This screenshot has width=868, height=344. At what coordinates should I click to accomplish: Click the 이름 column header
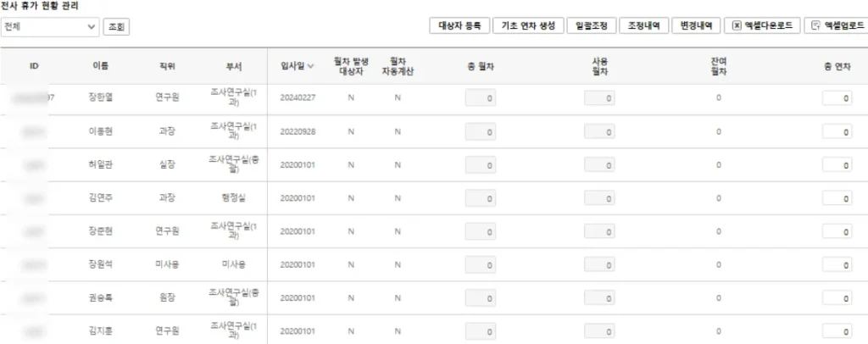click(x=100, y=66)
